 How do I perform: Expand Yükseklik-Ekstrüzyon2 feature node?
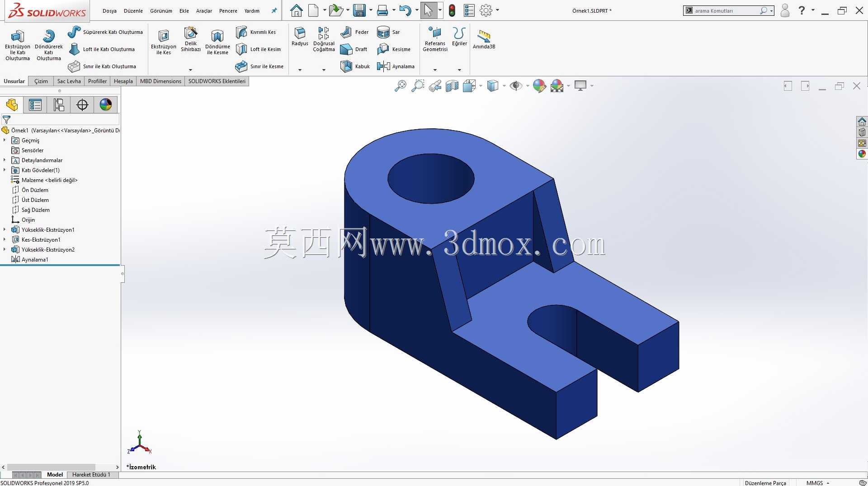[5, 250]
